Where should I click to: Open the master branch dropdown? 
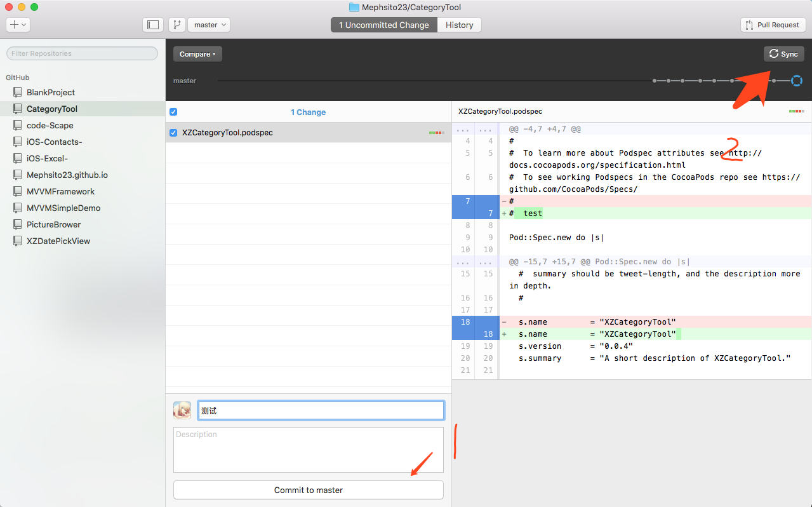coord(209,25)
